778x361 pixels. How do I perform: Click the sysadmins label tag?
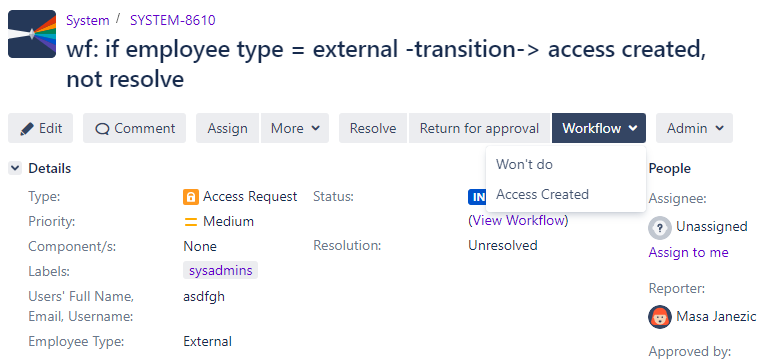221,270
